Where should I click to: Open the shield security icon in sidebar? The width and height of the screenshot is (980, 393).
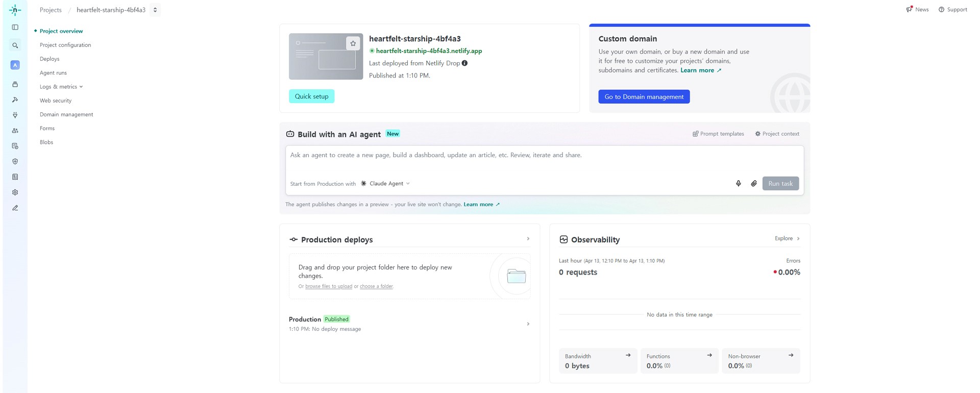coord(15,161)
